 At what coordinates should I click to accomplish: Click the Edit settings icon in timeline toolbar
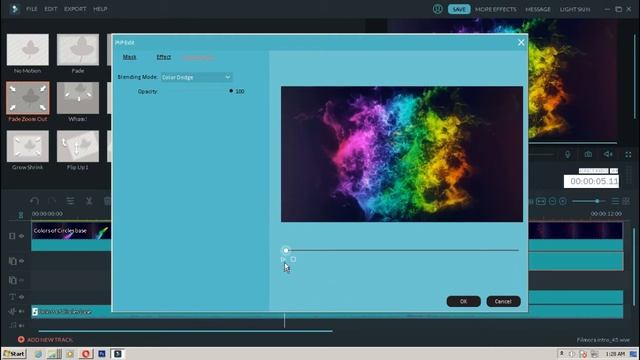[70, 201]
